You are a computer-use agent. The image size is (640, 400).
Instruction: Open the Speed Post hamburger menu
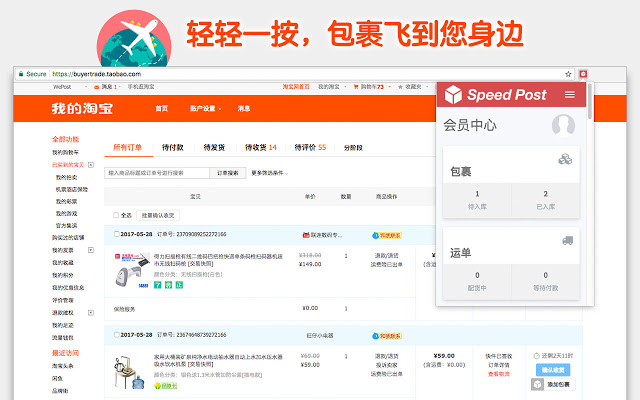(570, 95)
